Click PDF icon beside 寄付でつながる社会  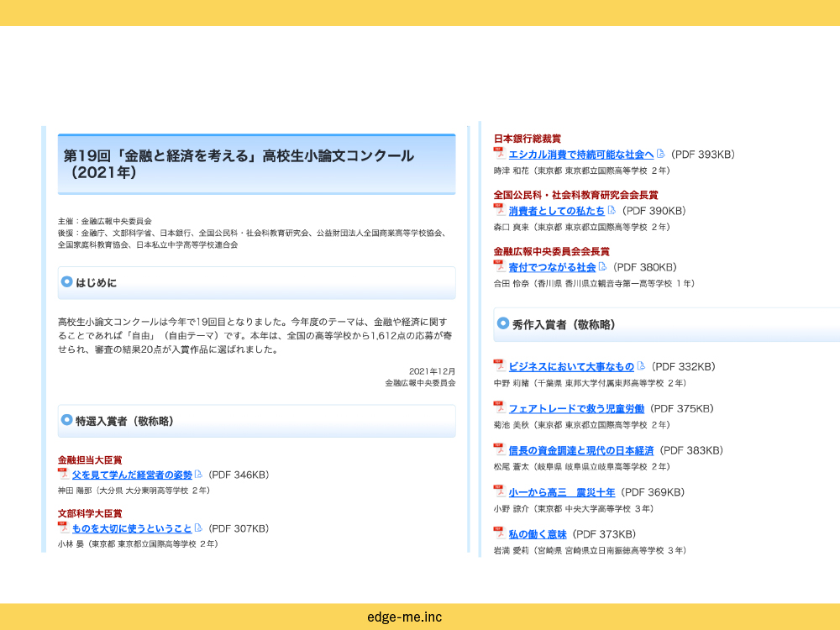[x=499, y=267]
